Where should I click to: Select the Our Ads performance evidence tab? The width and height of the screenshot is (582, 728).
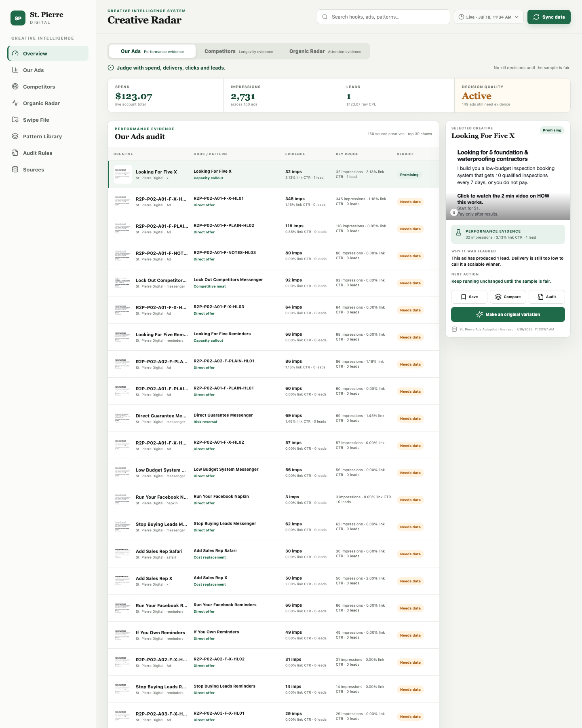coord(152,51)
